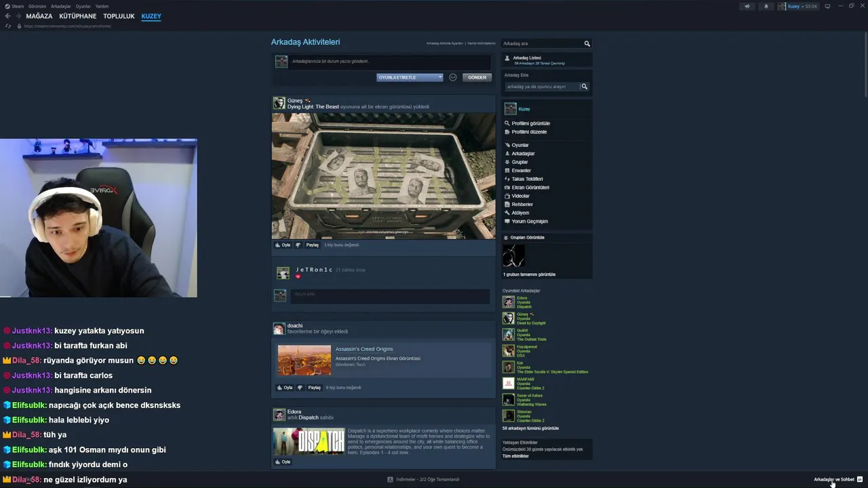Open the Dying Light screenshot thumbnail

383,176
